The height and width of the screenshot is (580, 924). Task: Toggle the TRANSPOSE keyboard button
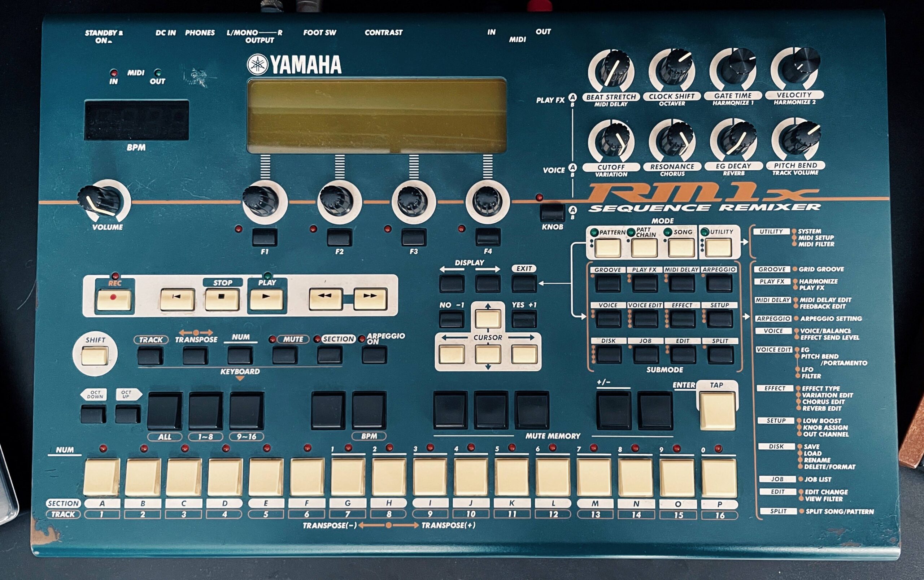point(196,356)
